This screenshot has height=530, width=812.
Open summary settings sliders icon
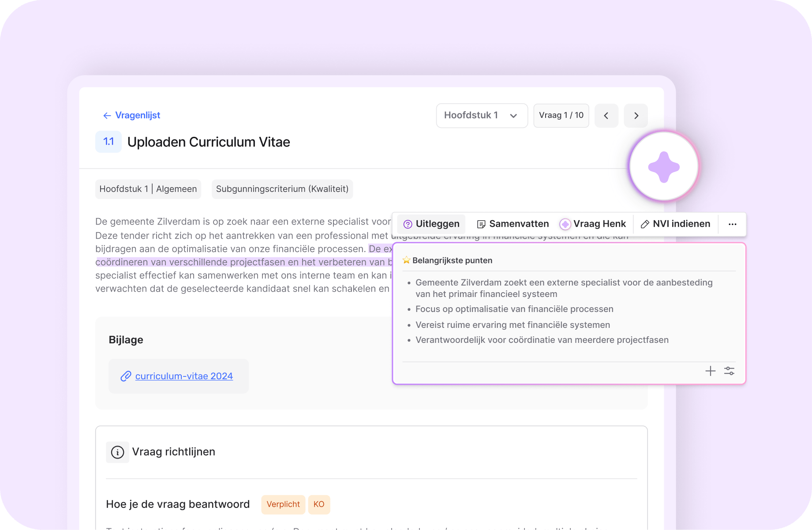[x=729, y=371]
